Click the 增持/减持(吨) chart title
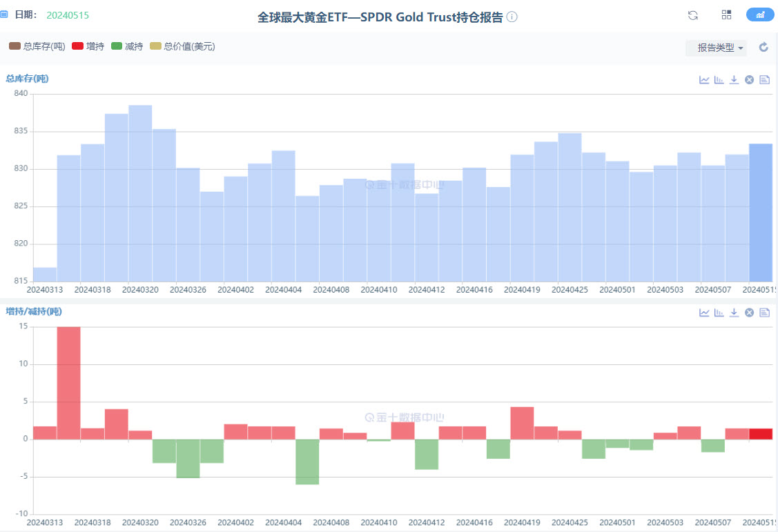The width and height of the screenshot is (778, 532). (x=34, y=311)
